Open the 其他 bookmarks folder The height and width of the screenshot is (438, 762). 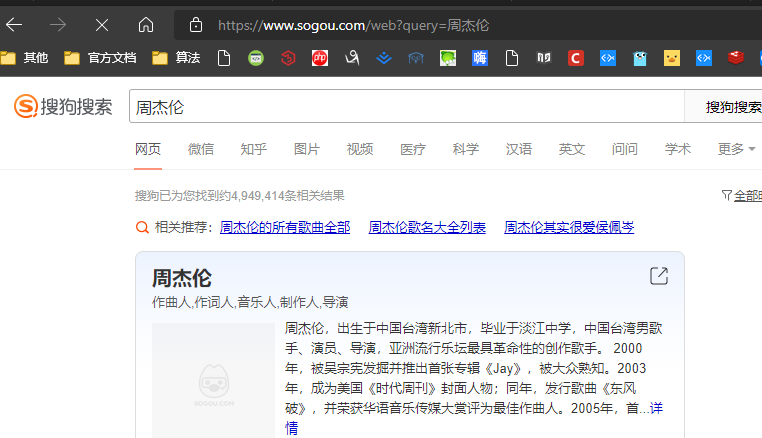point(24,58)
